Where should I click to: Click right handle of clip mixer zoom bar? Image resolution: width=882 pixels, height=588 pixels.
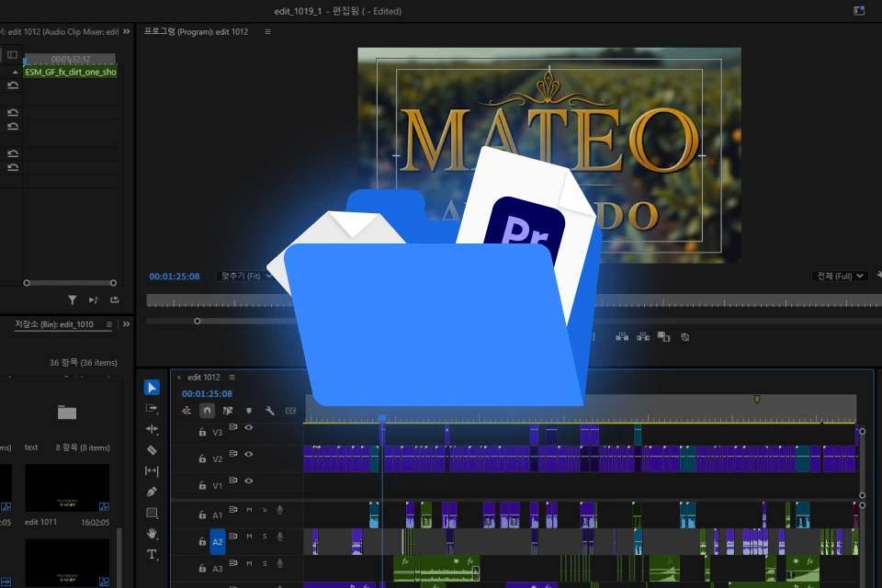point(113,283)
